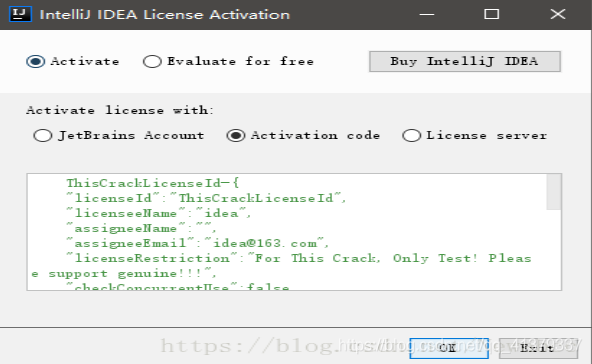The height and width of the screenshot is (364, 592).
Task: Click the ThisCrackLicenseId-{ first line
Action: pos(153,183)
